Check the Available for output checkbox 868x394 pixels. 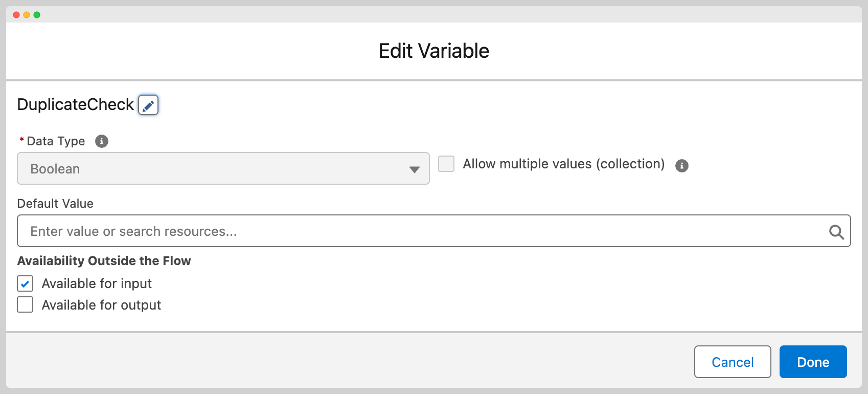[x=25, y=305]
